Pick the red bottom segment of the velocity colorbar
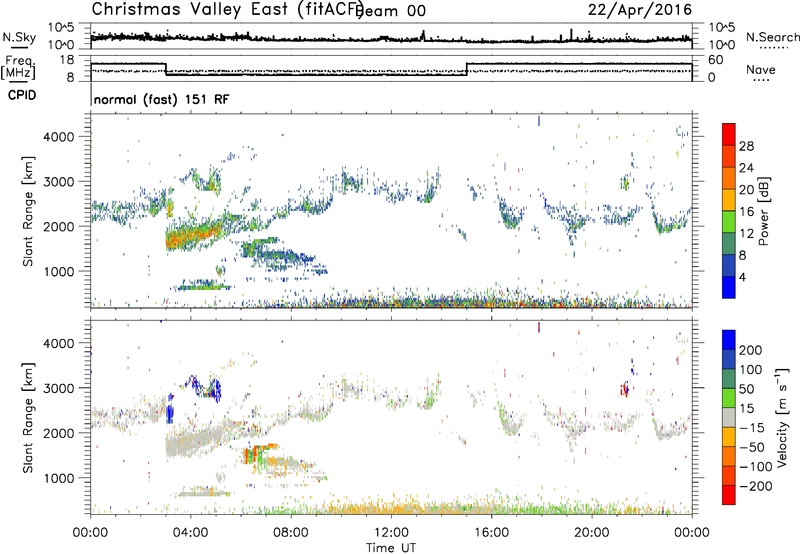Viewport: 800px width, 554px height. [729, 495]
